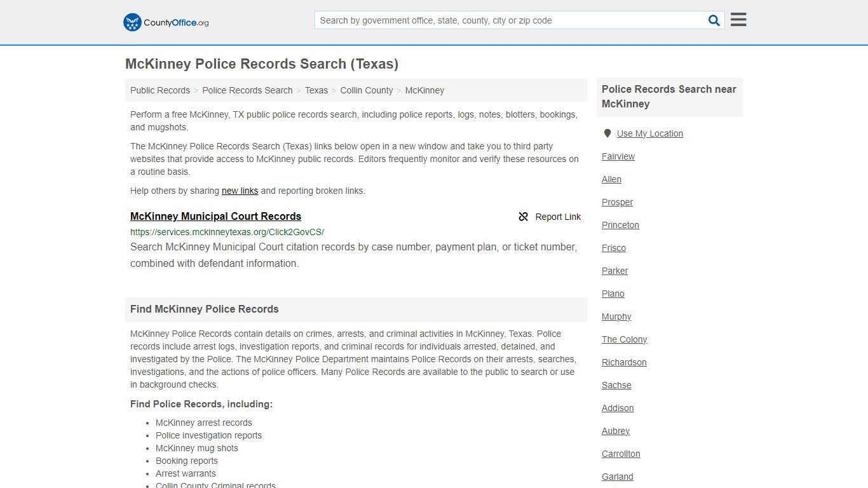Screen dimensions: 868x488
Task: Open Prosper police records link
Action: [x=617, y=202]
